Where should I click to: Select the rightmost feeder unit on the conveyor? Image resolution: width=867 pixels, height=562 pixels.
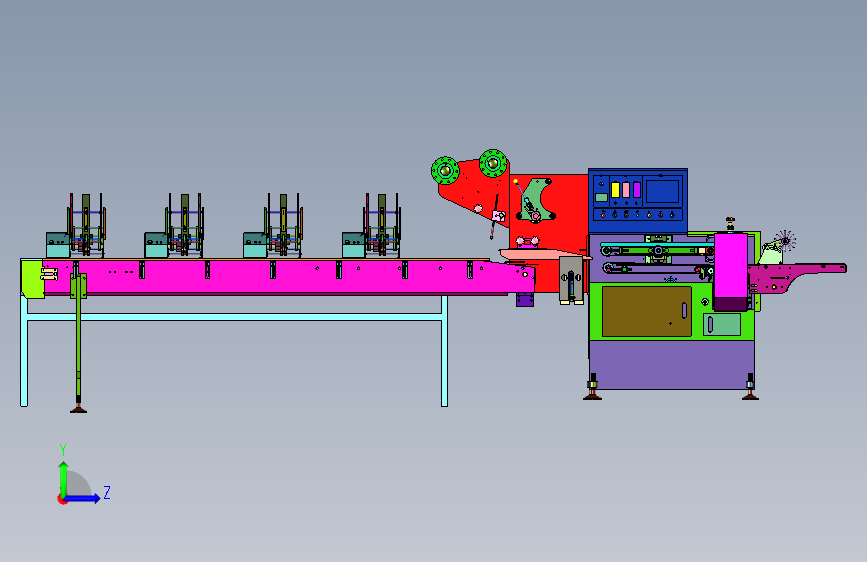pyautogui.click(x=372, y=226)
